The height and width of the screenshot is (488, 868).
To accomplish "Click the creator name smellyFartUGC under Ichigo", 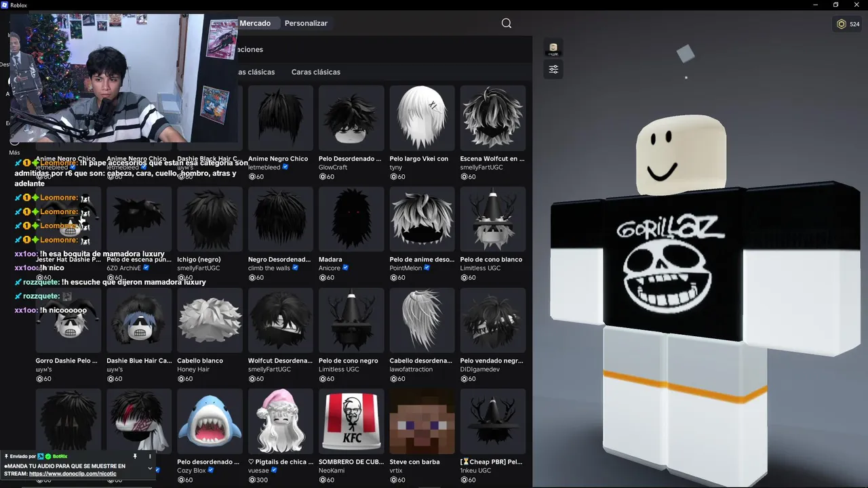I will coord(199,268).
